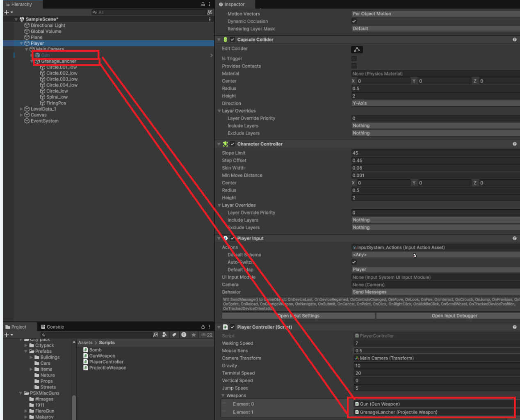Viewport: 520px width, 420px height.
Task: Click the Project favorites star icon
Action: click(194, 335)
